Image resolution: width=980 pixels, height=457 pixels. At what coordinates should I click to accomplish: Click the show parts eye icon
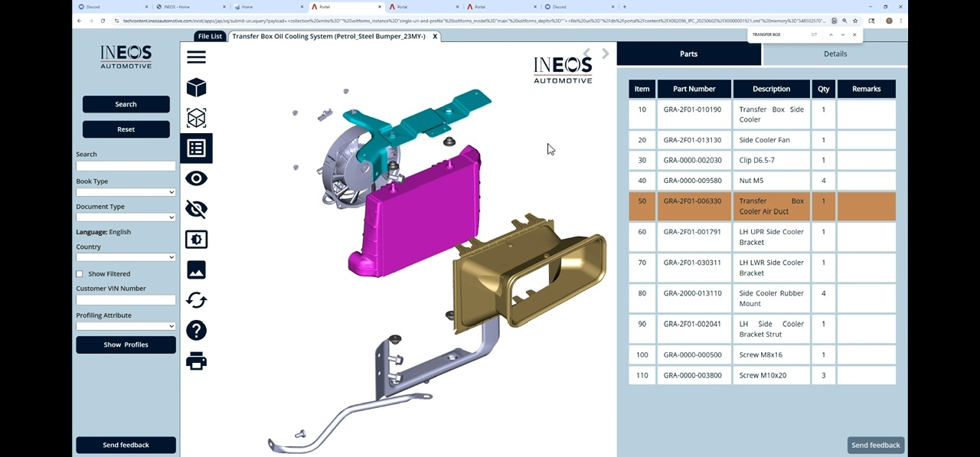click(x=196, y=178)
